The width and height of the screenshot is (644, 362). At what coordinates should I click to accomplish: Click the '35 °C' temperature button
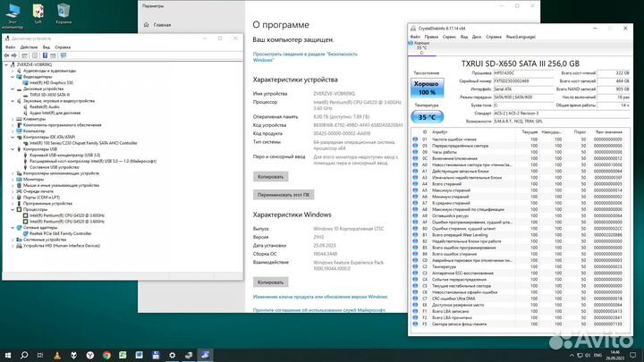click(x=427, y=117)
